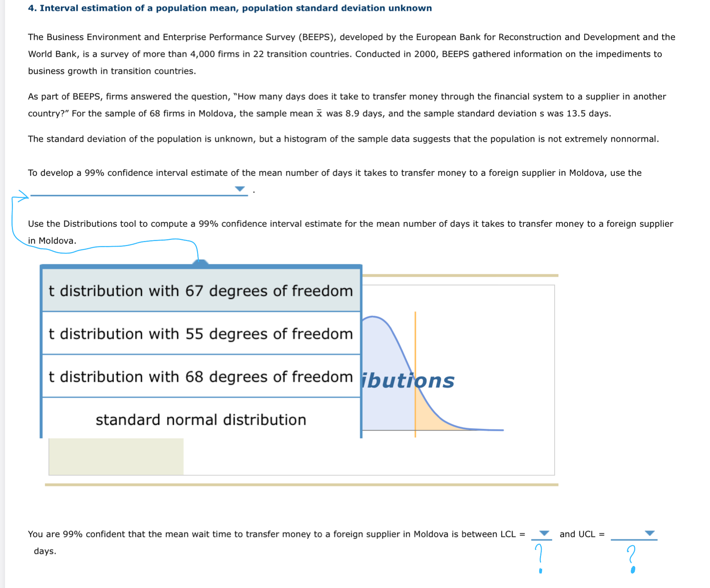
Task: Click the "Distributions" tool title text
Action: [x=406, y=380]
